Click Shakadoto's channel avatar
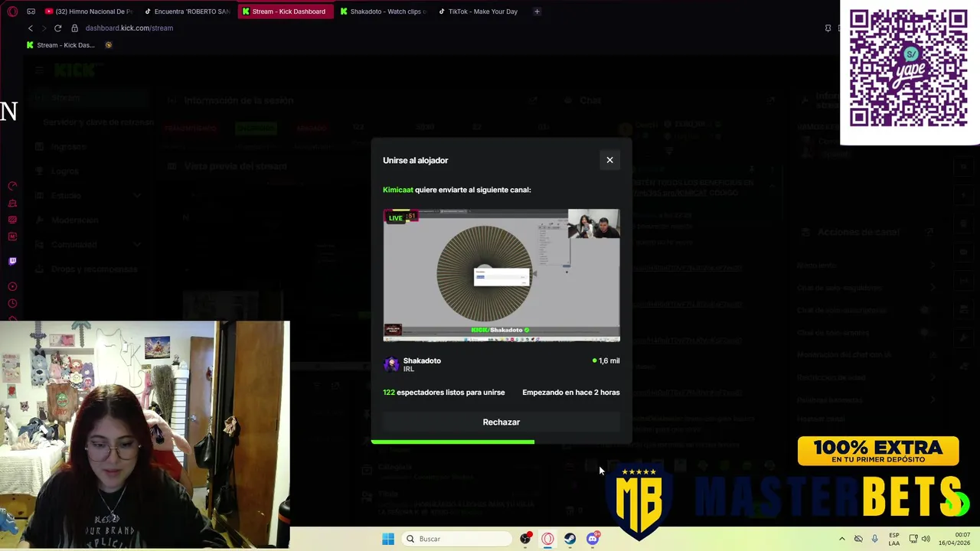The image size is (980, 551). (x=391, y=364)
